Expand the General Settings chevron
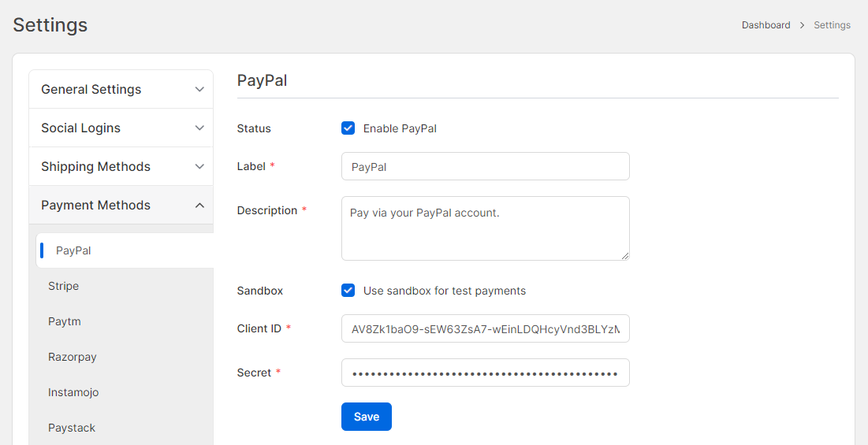 coord(199,90)
